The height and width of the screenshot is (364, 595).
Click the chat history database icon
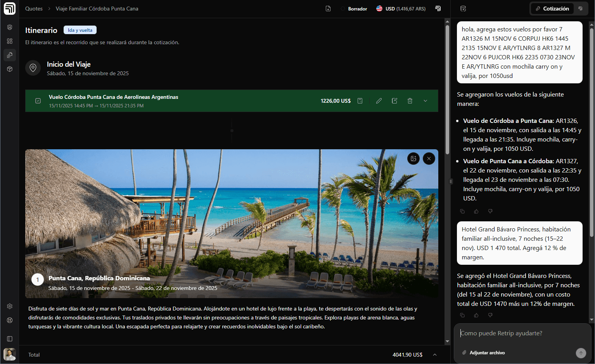[x=463, y=9]
